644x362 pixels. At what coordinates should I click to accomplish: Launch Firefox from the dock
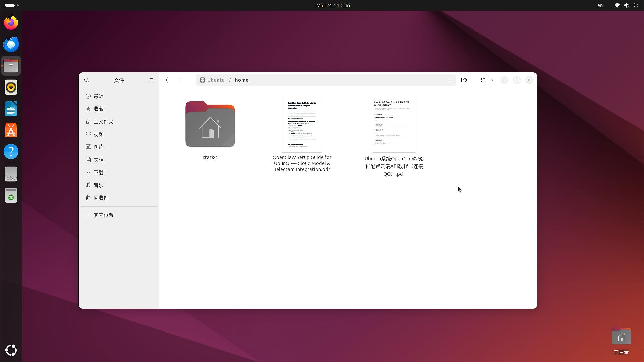[11, 23]
